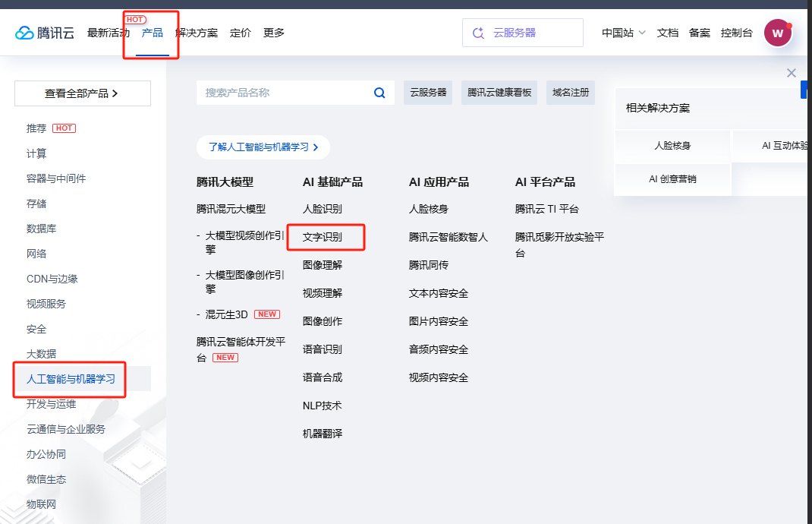Screen dimensions: 812x524
Task: Select 办公协同 category
Action: pos(46,454)
